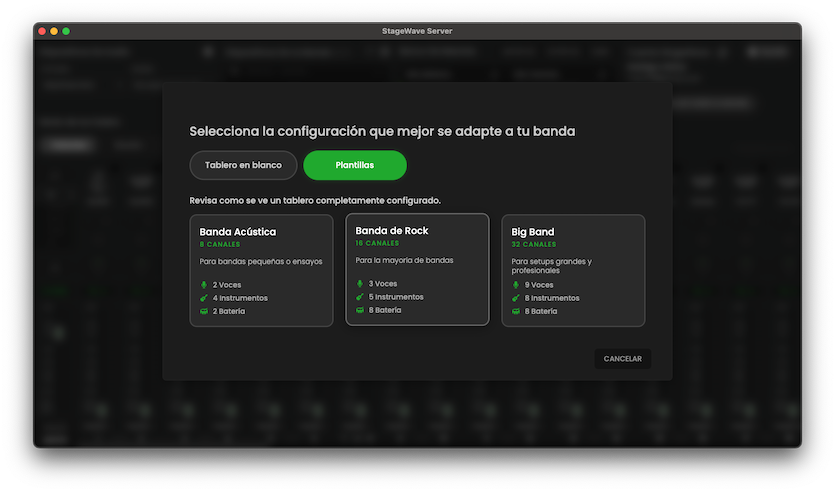Click guitar icon in Banda Acústica card
The height and width of the screenshot is (492, 835).
pyautogui.click(x=204, y=298)
